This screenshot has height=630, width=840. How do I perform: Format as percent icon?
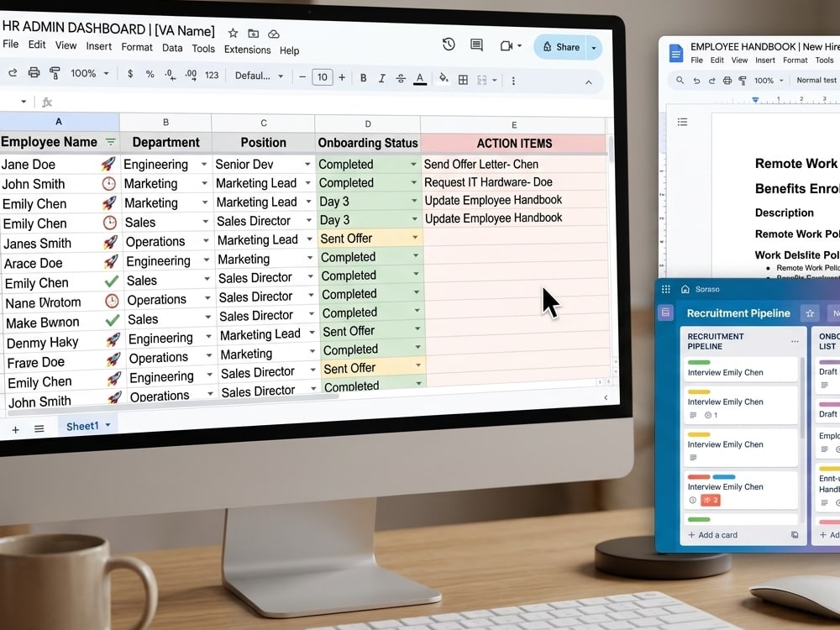click(150, 75)
